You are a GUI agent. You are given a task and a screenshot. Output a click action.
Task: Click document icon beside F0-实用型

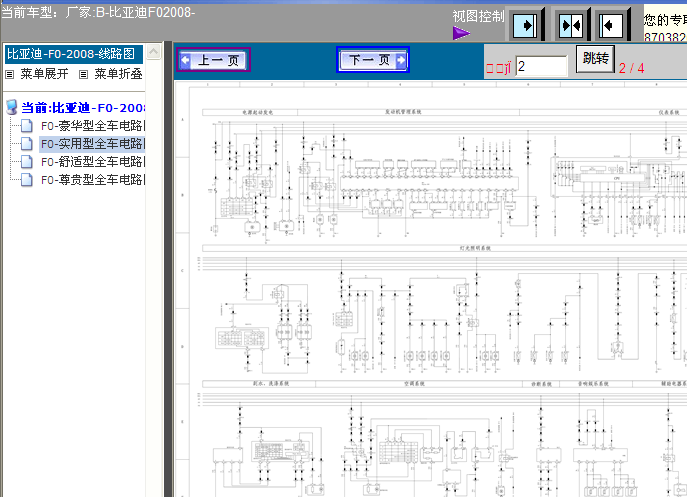pyautogui.click(x=27, y=143)
